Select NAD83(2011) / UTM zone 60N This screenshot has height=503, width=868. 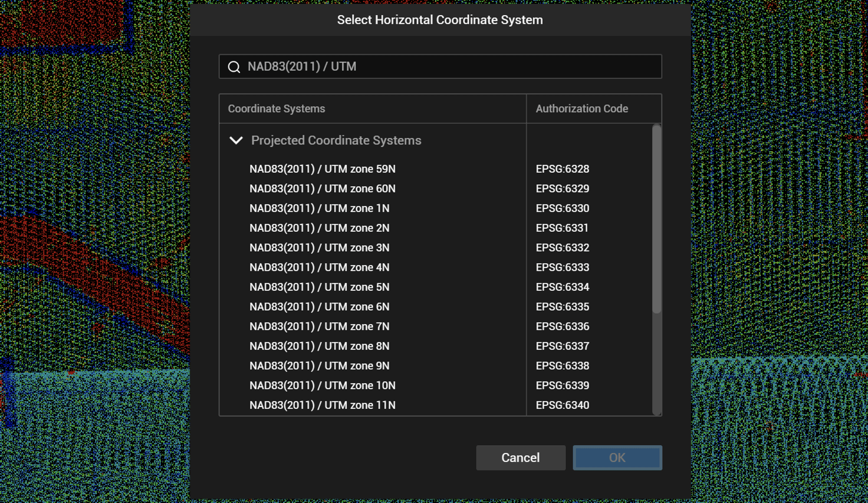click(323, 188)
